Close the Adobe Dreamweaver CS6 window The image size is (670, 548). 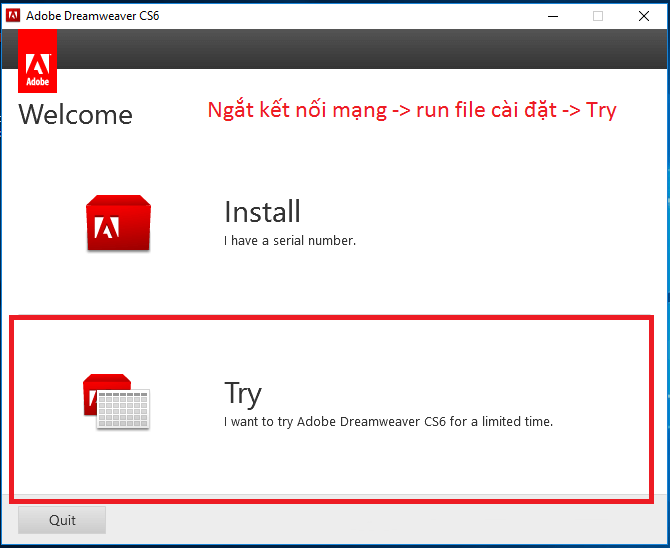tap(644, 16)
